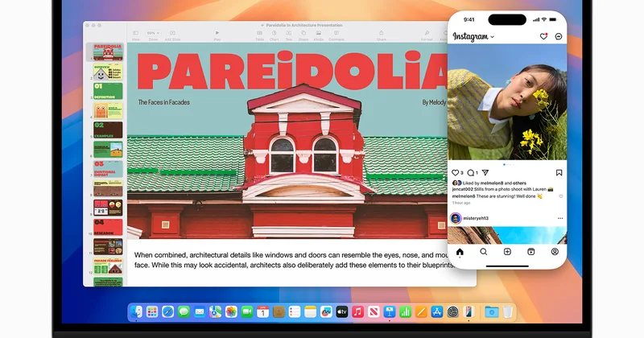Screen dimensions: 644x338
Task: Open Finder in the Dock
Action: [136, 312]
